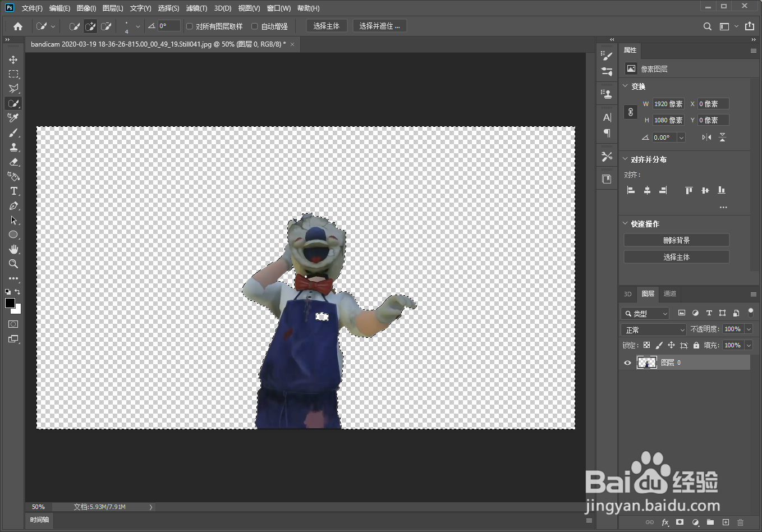
Task: Click the 删除背景 quick action button
Action: (x=676, y=240)
